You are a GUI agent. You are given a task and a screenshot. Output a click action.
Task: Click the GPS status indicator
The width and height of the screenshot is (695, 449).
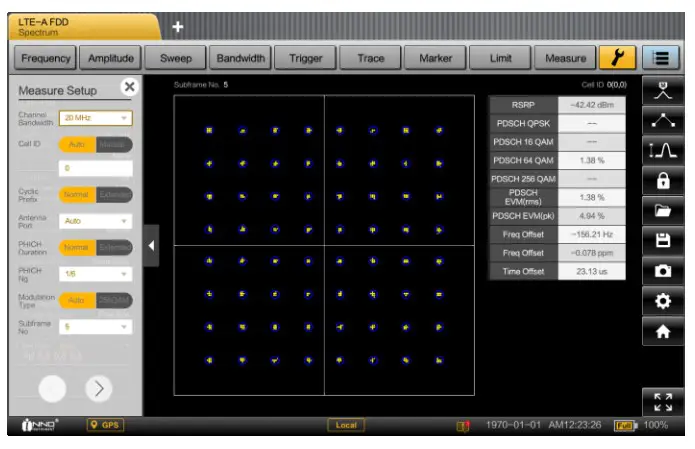point(105,425)
